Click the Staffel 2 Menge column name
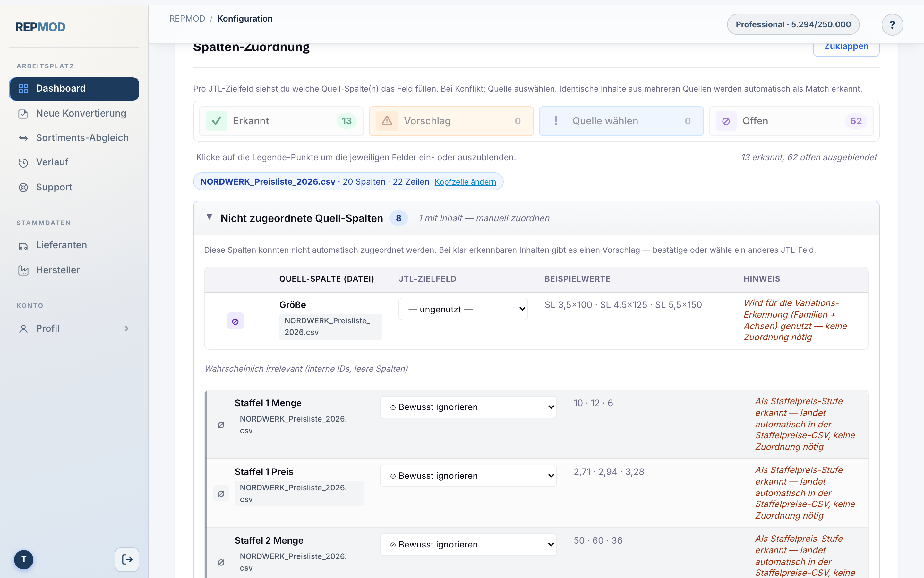Image resolution: width=924 pixels, height=578 pixels. 269,541
